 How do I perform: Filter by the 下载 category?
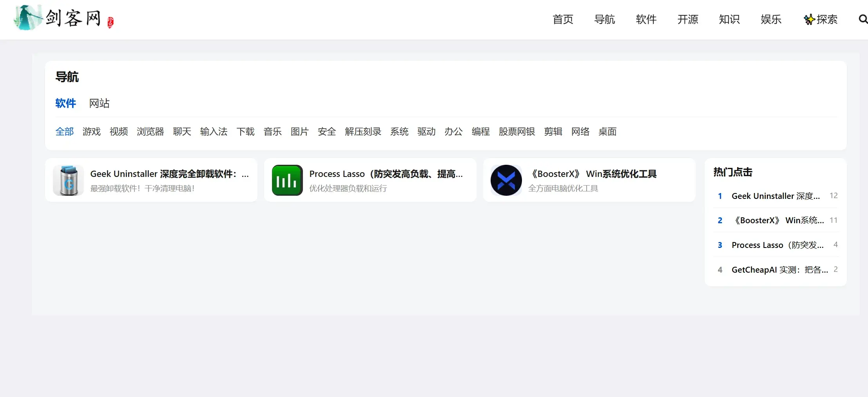click(x=246, y=131)
